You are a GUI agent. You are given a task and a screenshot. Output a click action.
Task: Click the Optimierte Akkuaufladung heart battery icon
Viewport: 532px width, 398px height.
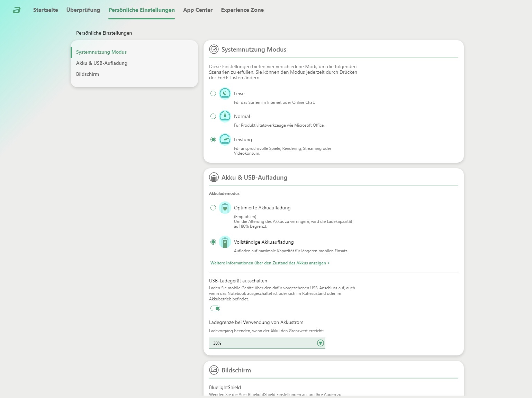(x=225, y=208)
